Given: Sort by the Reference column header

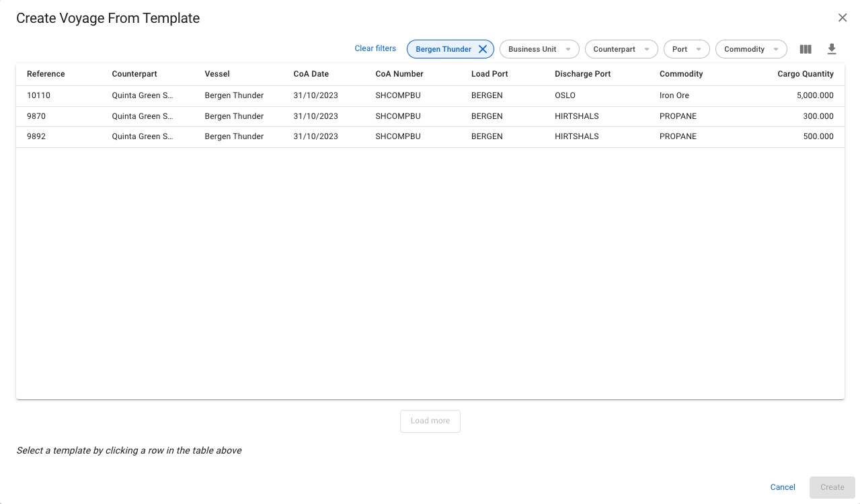Looking at the screenshot, I should pyautogui.click(x=46, y=74).
